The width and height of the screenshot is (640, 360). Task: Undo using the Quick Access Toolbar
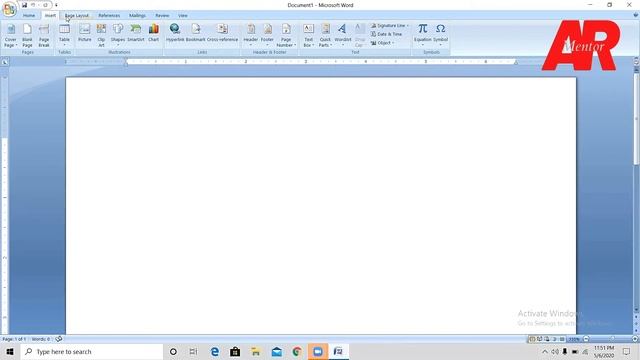(33, 5)
